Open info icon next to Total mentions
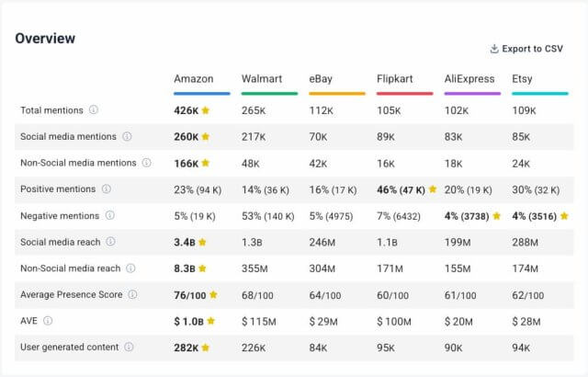 pos(94,110)
